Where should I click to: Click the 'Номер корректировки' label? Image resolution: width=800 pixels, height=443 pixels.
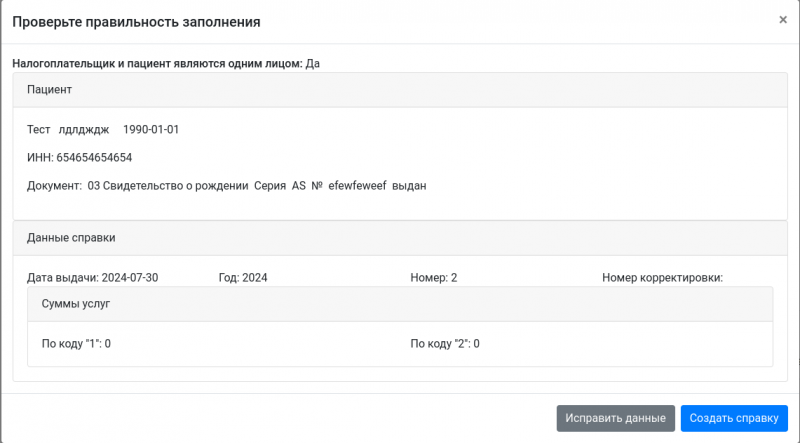662,277
